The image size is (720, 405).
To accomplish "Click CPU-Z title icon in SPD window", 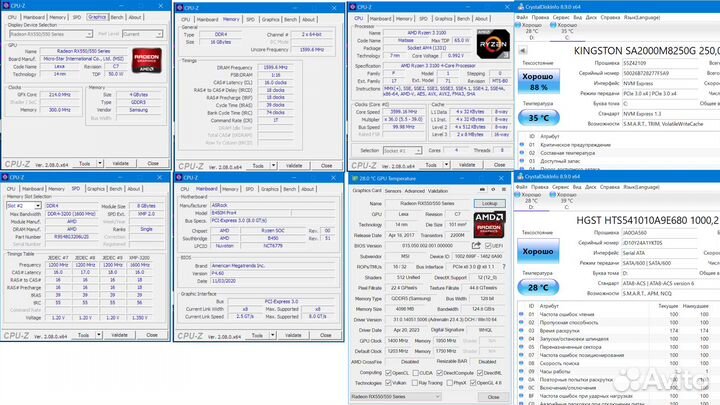I will [x=6, y=177].
